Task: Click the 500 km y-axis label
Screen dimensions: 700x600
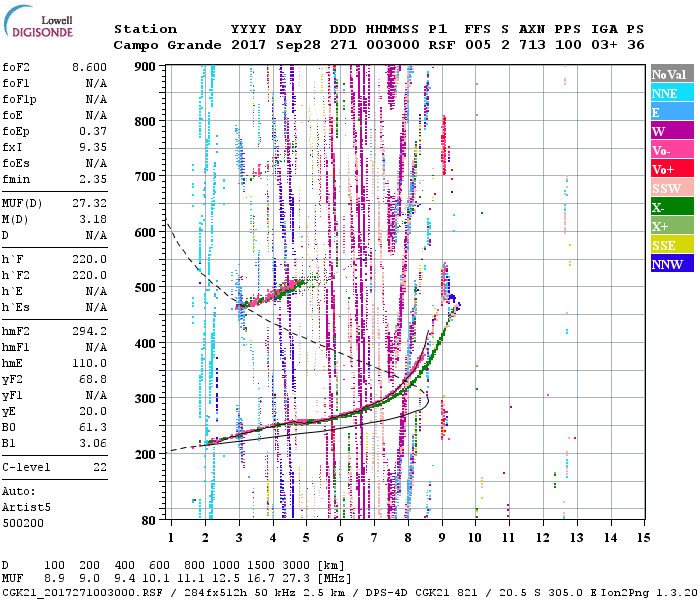Action: pos(145,288)
